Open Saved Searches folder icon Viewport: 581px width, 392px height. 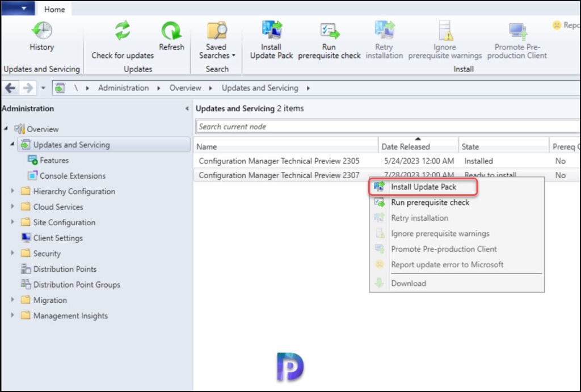[x=217, y=31]
